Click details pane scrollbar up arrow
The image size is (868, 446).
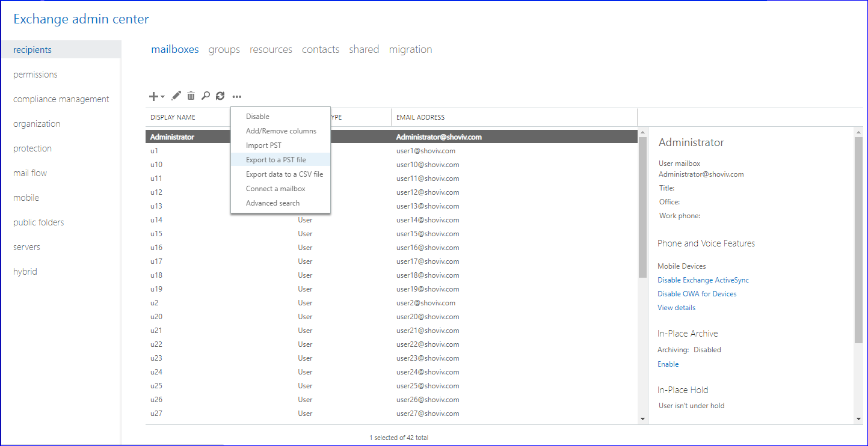(858, 132)
